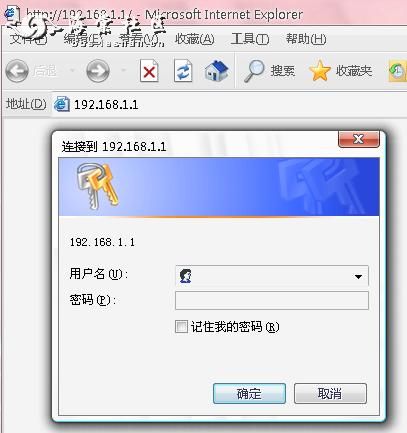Click the IE page icon in the address bar
Screen dimensions: 407x433
click(62, 104)
